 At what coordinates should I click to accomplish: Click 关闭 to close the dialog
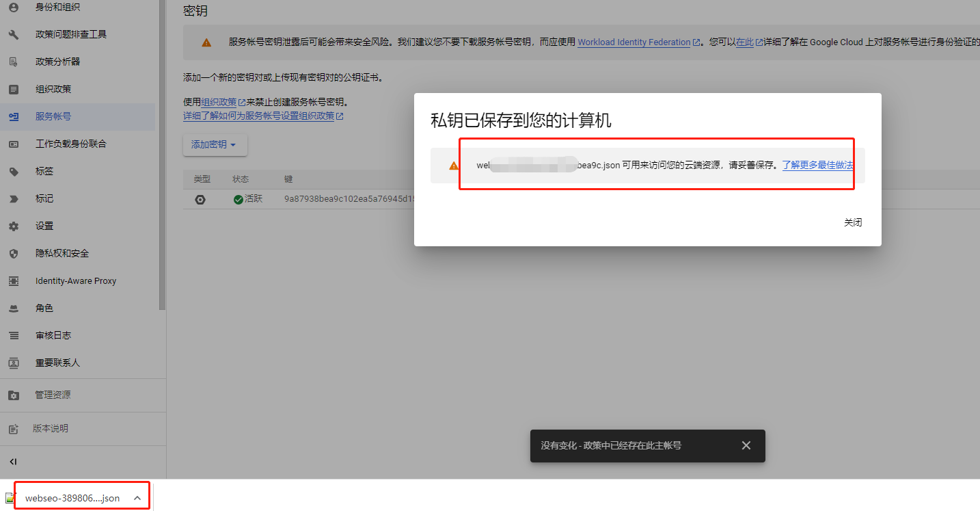click(853, 222)
